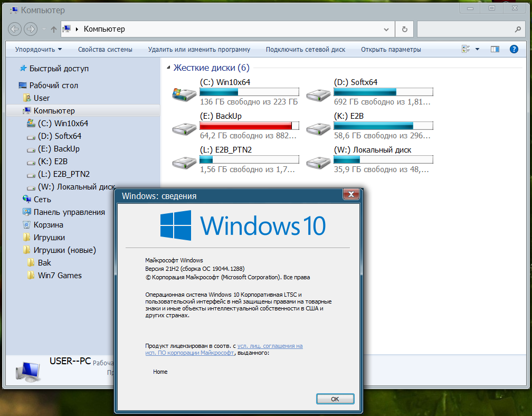Open Игрушки (новые) folder in sidebar

point(65,250)
